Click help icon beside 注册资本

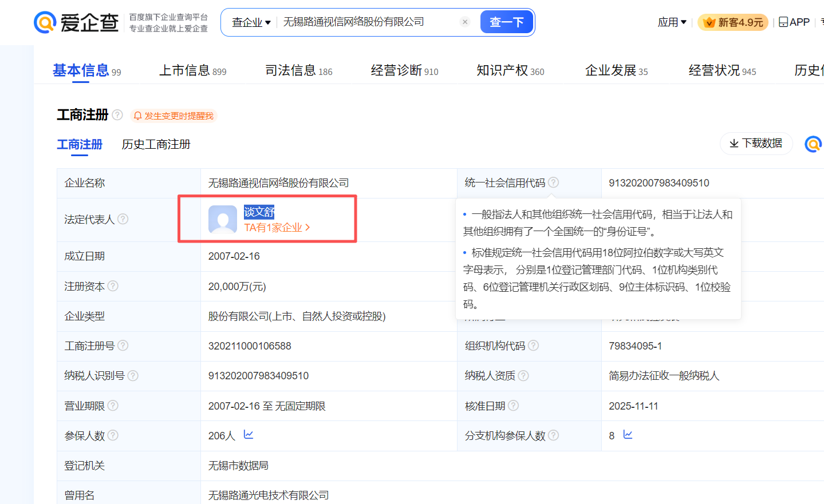point(113,286)
